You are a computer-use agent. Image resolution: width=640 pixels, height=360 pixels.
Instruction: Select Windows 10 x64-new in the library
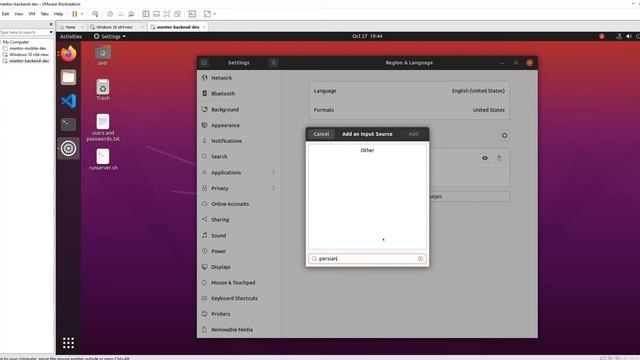pyautogui.click(x=29, y=54)
